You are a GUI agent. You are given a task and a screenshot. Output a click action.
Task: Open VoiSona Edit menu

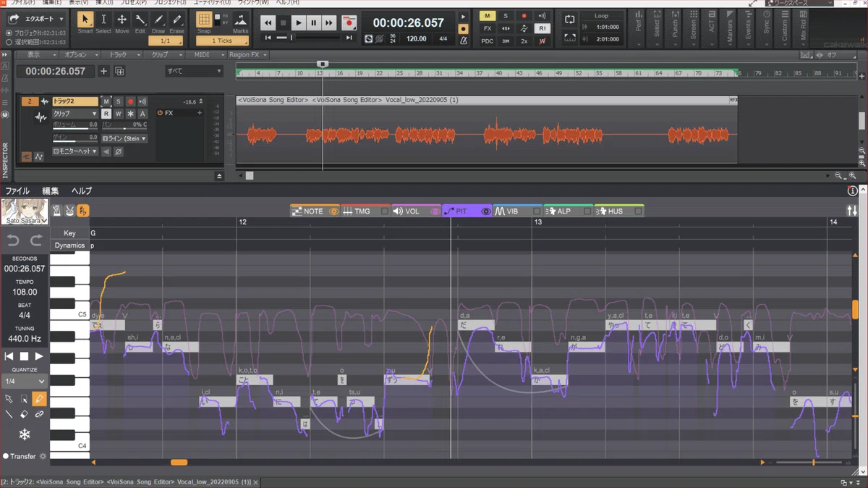51,191
